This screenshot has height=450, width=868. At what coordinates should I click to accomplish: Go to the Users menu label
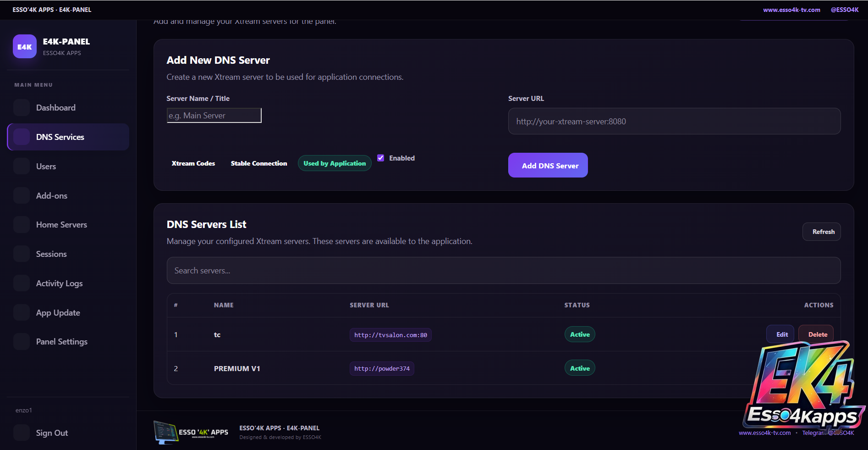tap(46, 167)
